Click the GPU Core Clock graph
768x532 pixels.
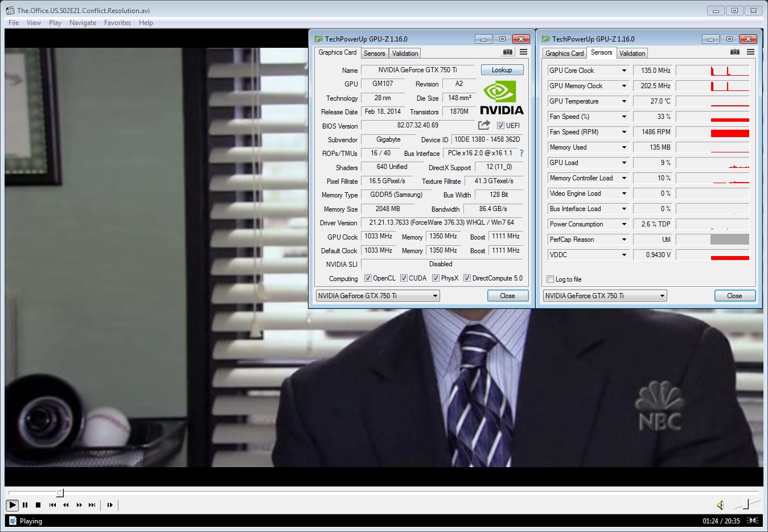click(712, 71)
